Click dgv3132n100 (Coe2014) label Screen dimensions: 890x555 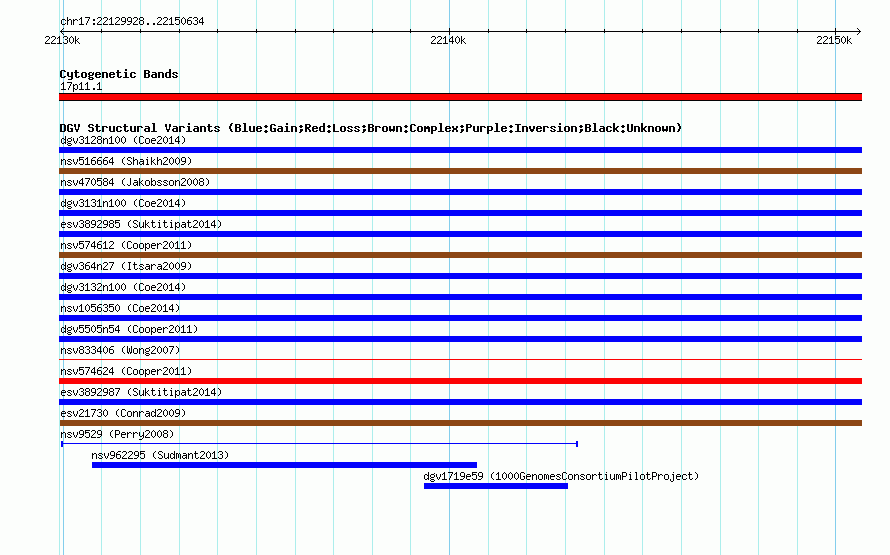tap(123, 287)
